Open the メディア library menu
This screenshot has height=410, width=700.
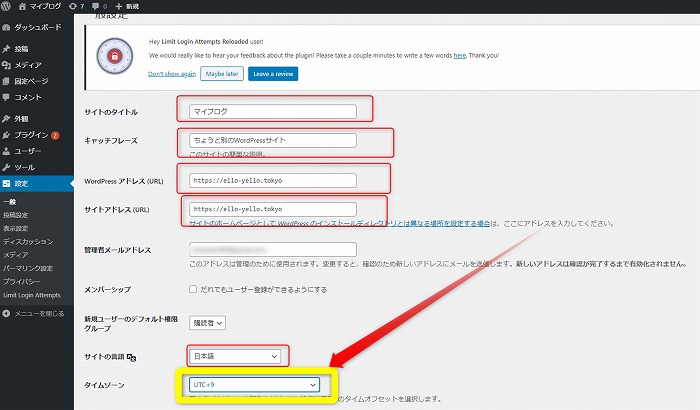[27, 65]
